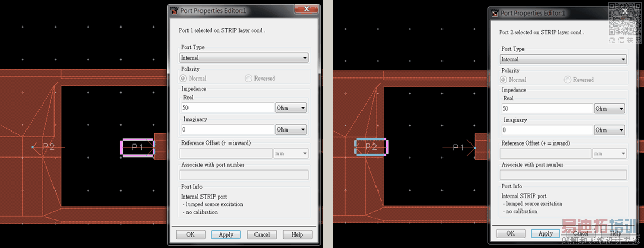Open Port Type dropdown in Port 2 dialog

pyautogui.click(x=563, y=59)
